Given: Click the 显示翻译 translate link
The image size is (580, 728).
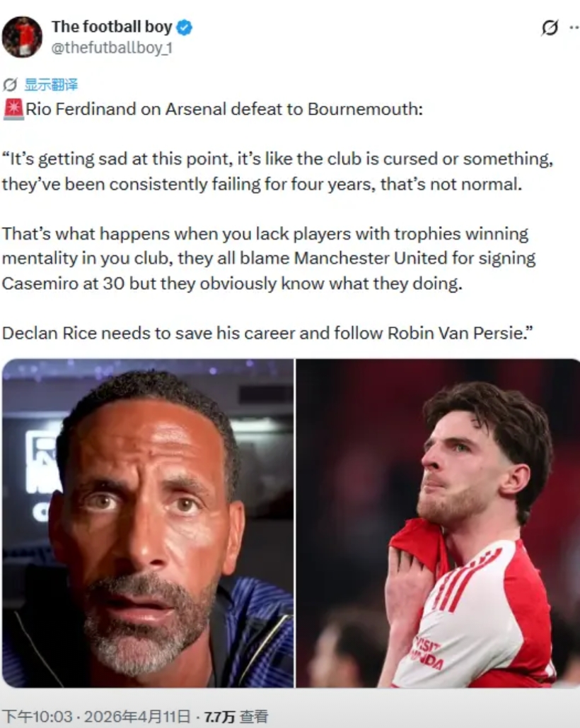Looking at the screenshot, I should pyautogui.click(x=51, y=85).
